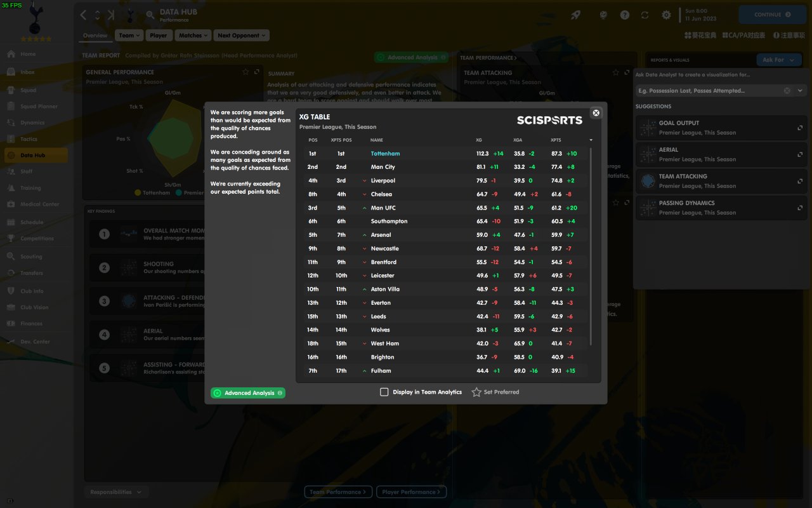Open help with the question mark icon
This screenshot has height=508, width=812.
click(x=625, y=15)
